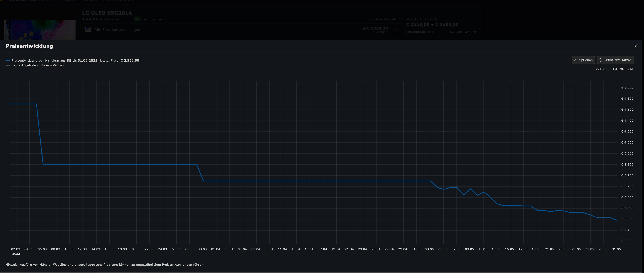Select background 6M price range tab

click(x=475, y=32)
